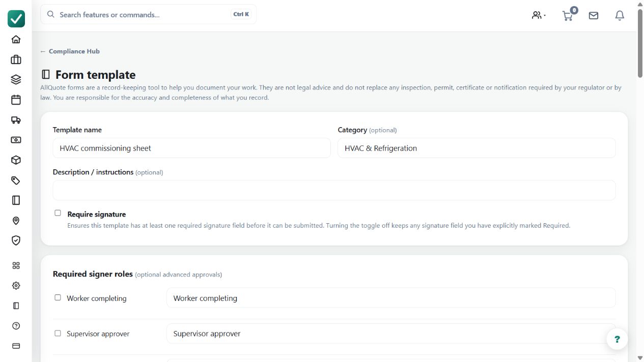
Task: Open the settings gear sidebar icon
Action: pyautogui.click(x=16, y=286)
